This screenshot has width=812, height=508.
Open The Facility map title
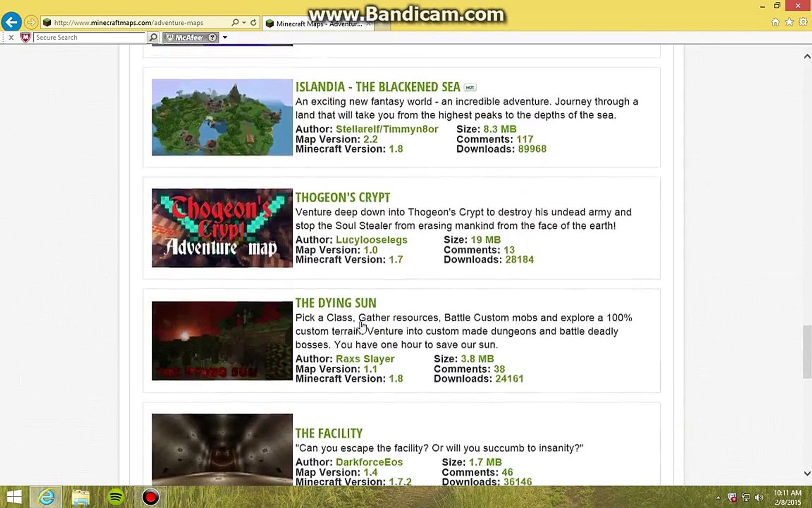pyautogui.click(x=329, y=433)
